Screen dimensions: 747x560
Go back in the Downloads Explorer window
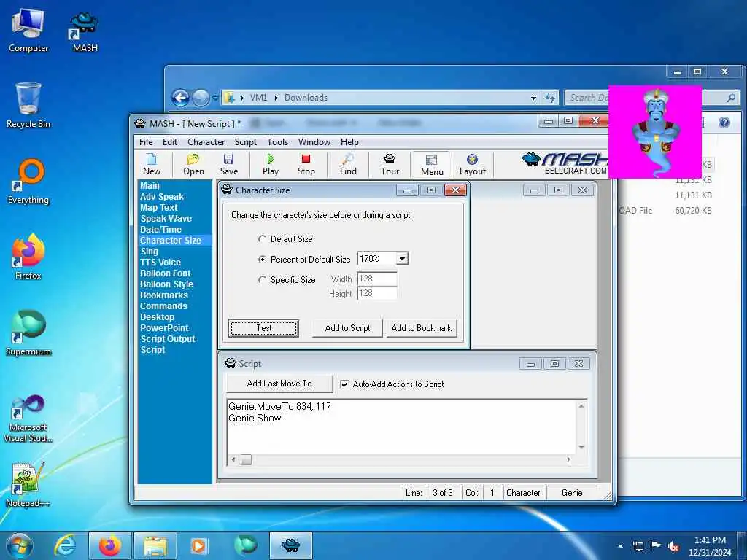[180, 98]
